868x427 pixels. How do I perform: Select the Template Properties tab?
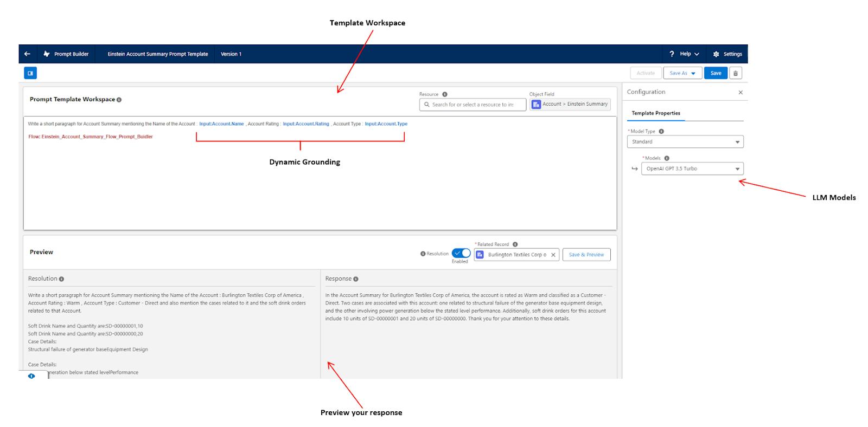[655, 113]
